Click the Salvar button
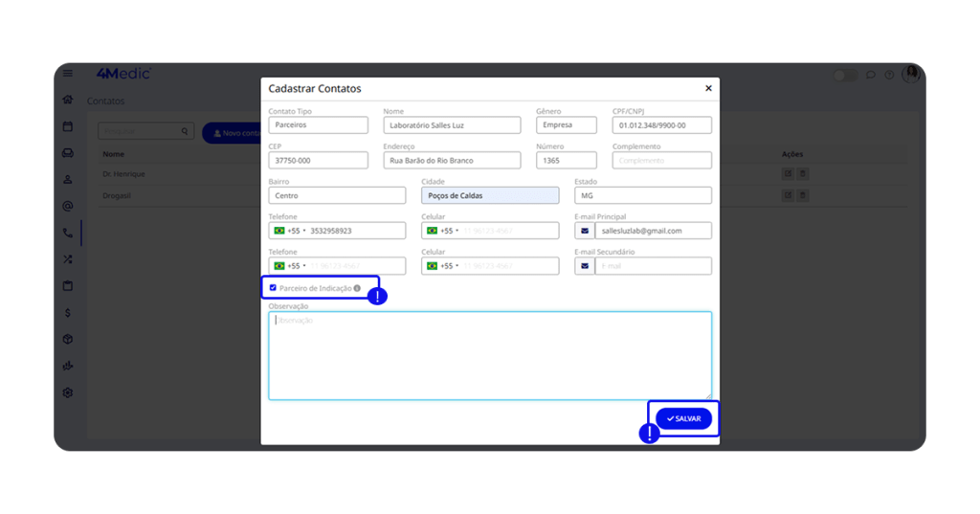980x514 pixels. 683,419
